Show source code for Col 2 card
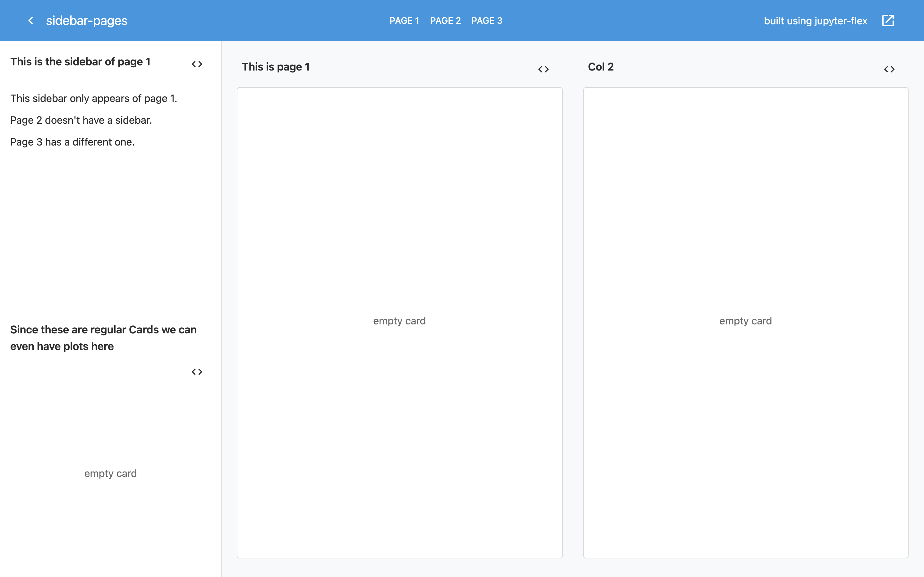The width and height of the screenshot is (924, 577). 889,70
